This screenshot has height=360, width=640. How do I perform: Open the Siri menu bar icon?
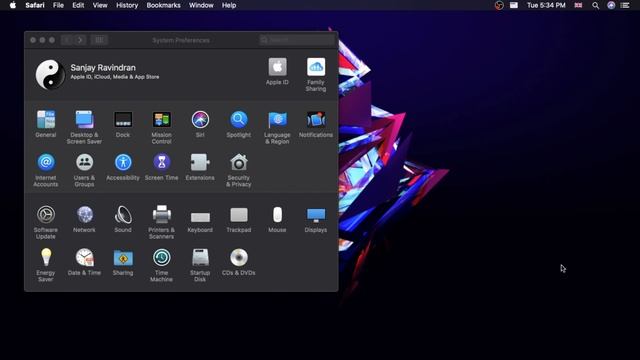coord(611,5)
